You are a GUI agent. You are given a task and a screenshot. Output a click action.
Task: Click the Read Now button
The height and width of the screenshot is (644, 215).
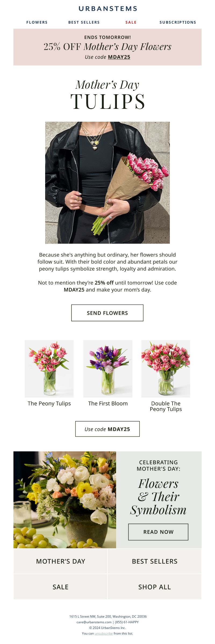[x=158, y=532]
